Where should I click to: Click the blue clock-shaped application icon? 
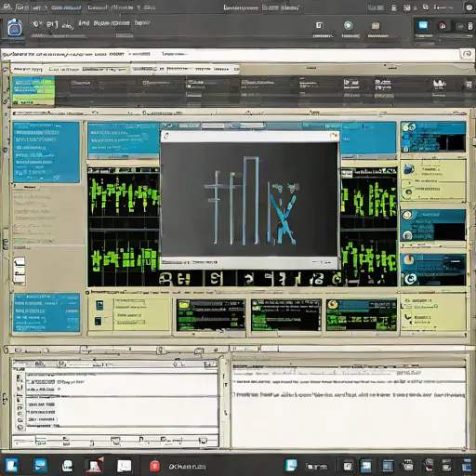(x=15, y=29)
